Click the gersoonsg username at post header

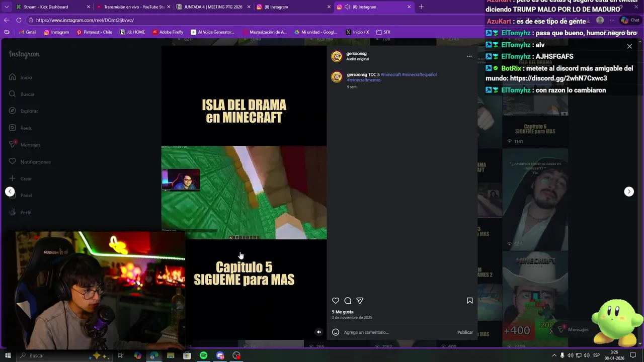click(356, 53)
